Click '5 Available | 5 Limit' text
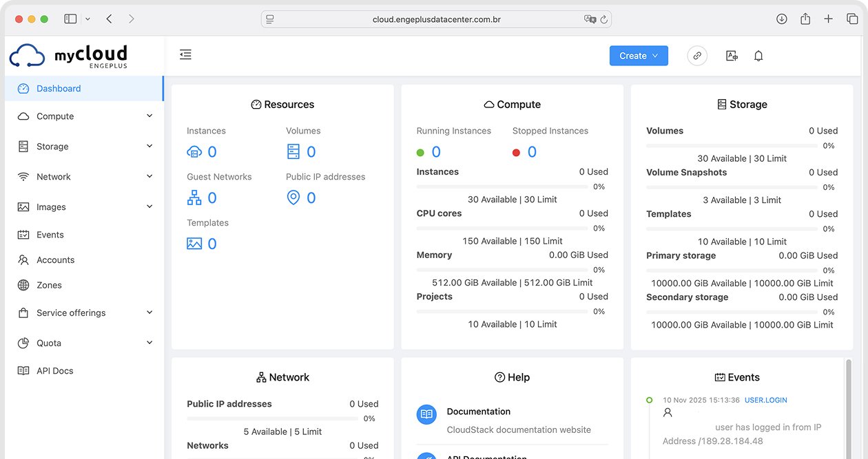Image resolution: width=868 pixels, height=459 pixels. coord(282,431)
